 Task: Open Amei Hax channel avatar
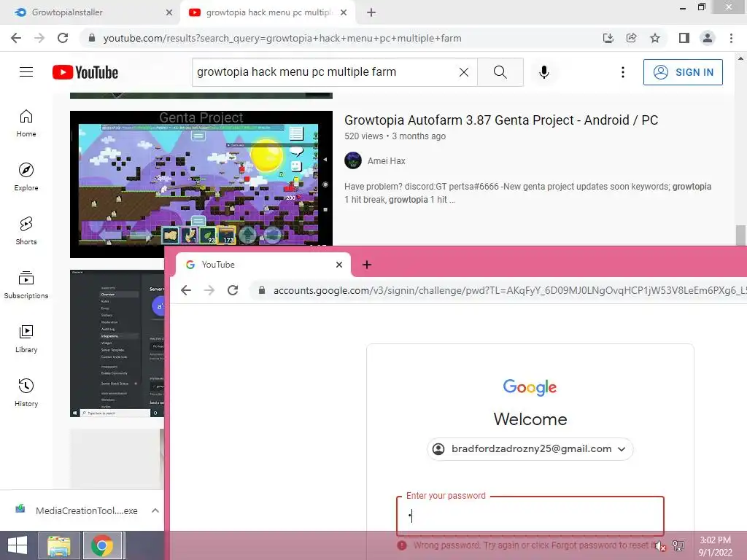click(353, 160)
